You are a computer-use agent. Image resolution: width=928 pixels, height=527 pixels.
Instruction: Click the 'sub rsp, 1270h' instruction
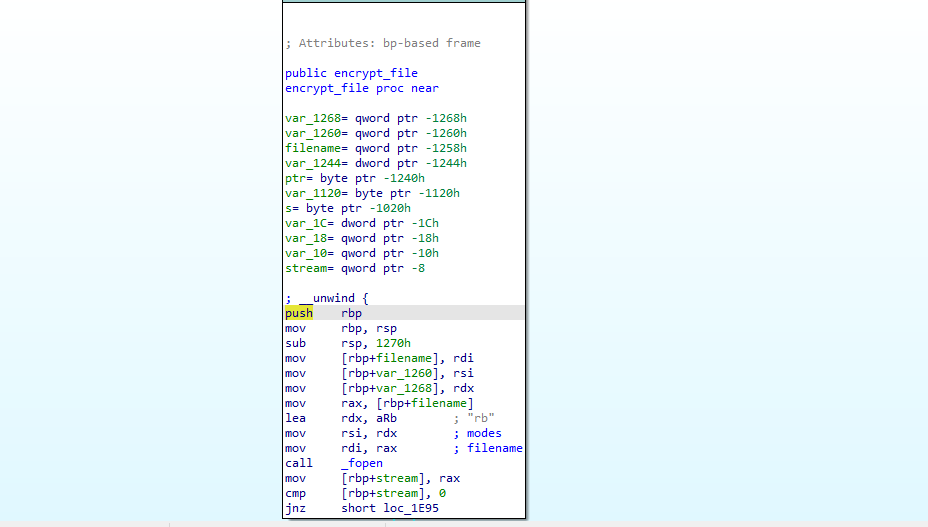tap(348, 343)
